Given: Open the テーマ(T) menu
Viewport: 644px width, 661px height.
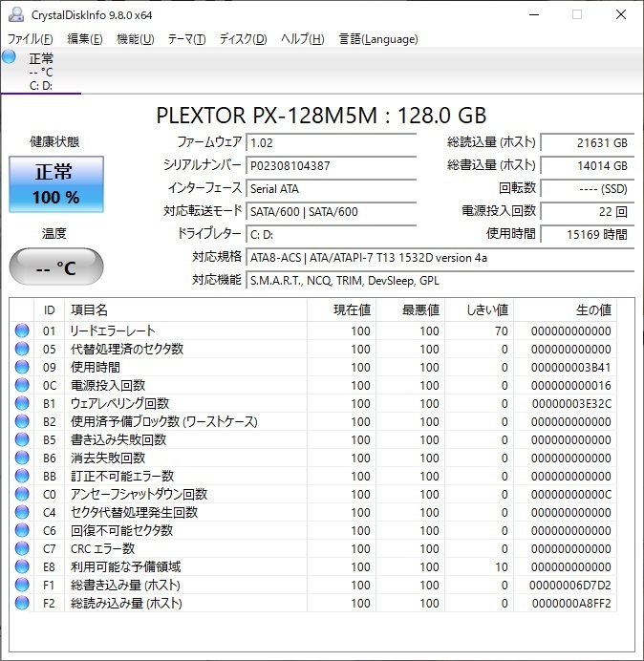Looking at the screenshot, I should click(187, 39).
